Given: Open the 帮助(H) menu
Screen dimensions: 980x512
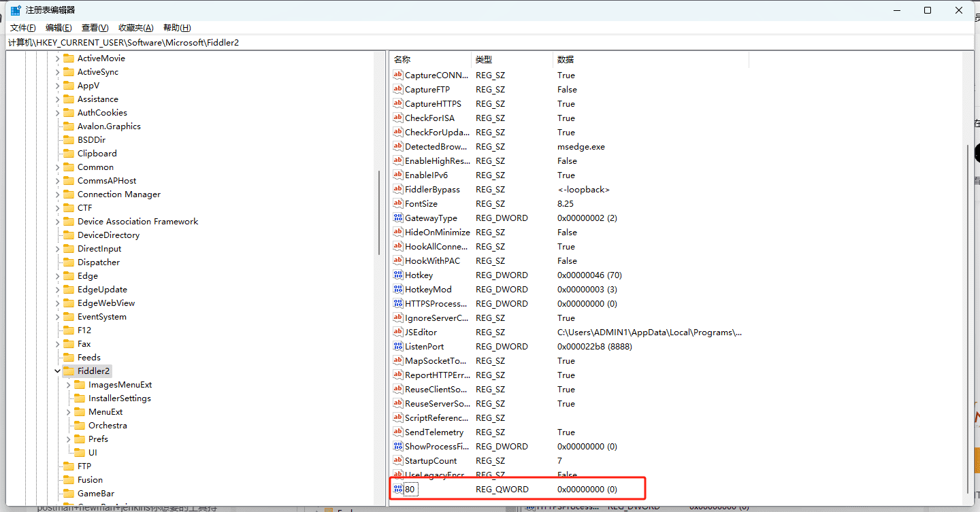Looking at the screenshot, I should point(177,28).
